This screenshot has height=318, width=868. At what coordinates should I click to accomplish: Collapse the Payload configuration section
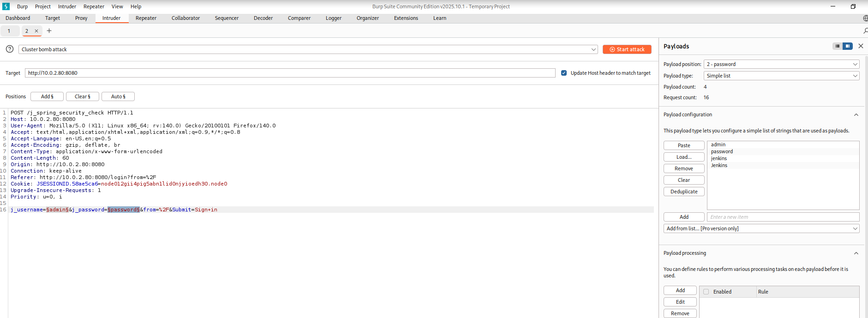(x=856, y=115)
